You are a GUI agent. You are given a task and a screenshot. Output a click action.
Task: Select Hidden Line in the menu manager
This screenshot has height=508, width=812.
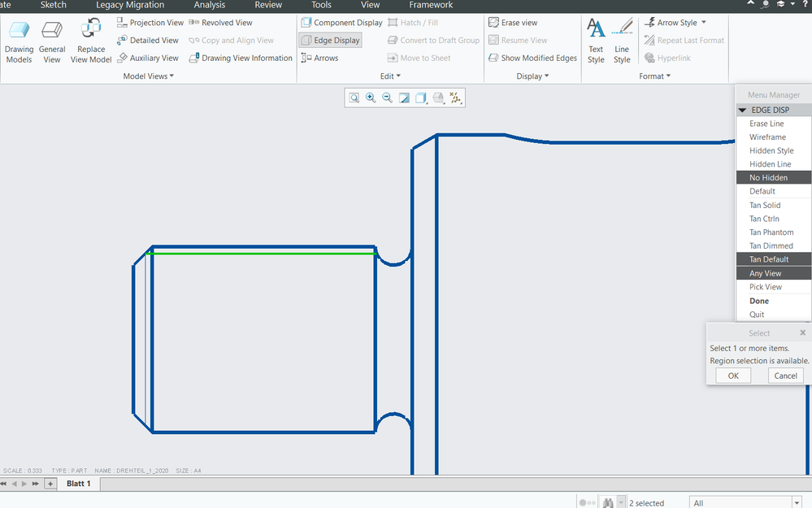coord(770,164)
